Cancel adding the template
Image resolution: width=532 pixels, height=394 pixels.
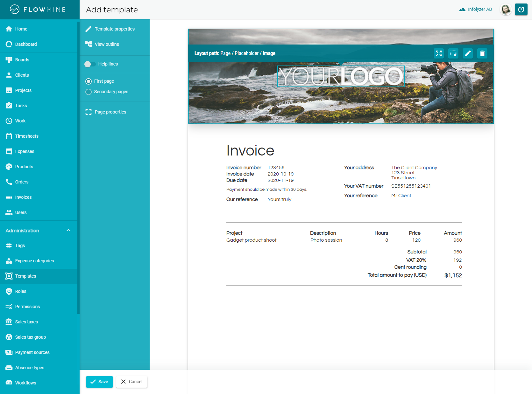(132, 382)
